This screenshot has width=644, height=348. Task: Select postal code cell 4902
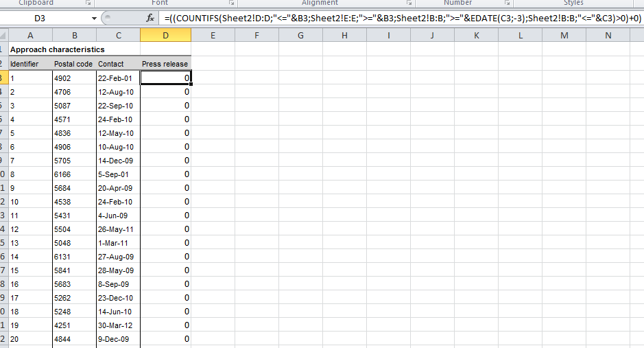(74, 78)
